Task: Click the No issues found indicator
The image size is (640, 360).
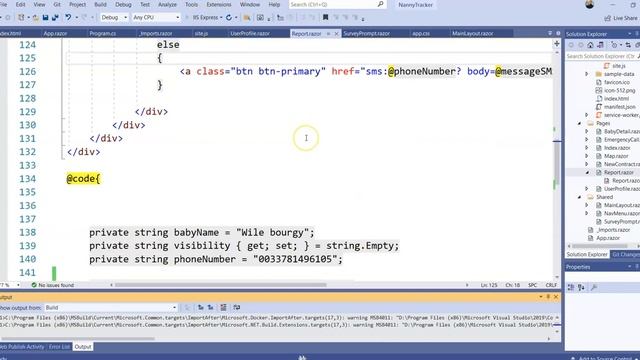Action: pos(53,285)
